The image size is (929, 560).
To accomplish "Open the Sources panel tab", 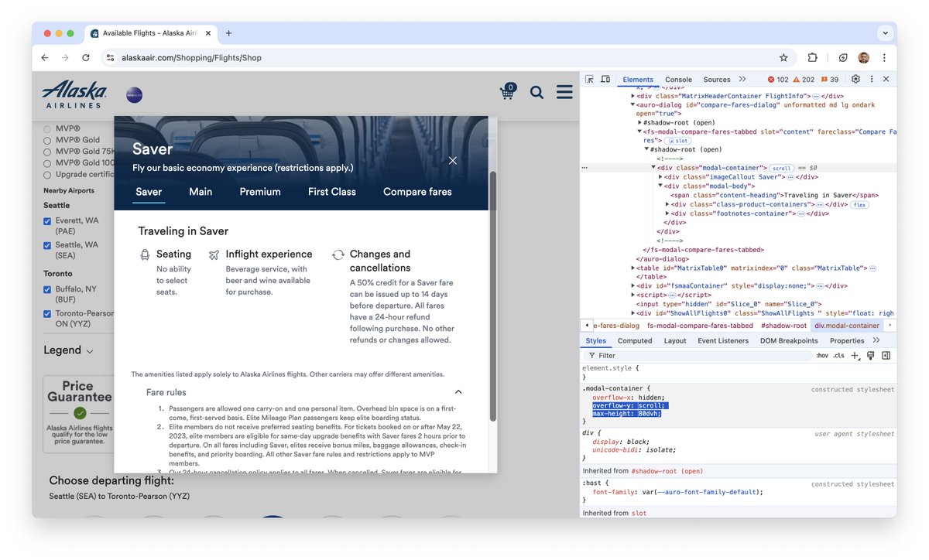I will tap(717, 80).
